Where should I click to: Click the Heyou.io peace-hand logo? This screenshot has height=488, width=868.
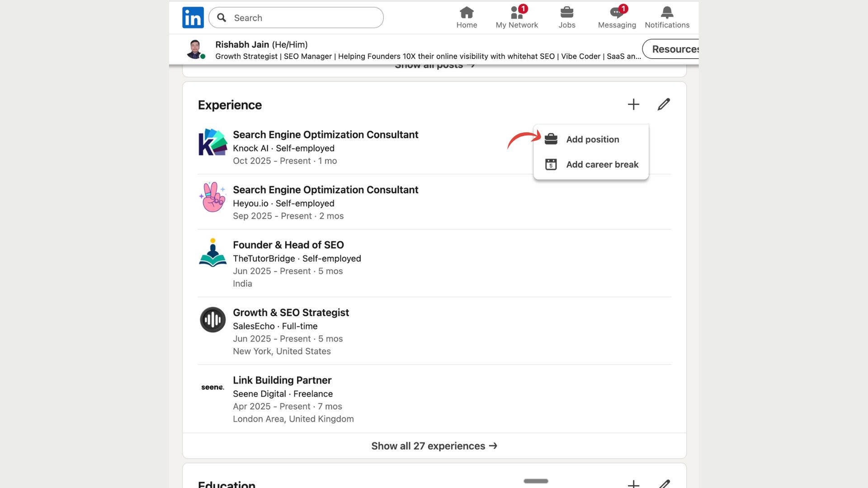[212, 197]
